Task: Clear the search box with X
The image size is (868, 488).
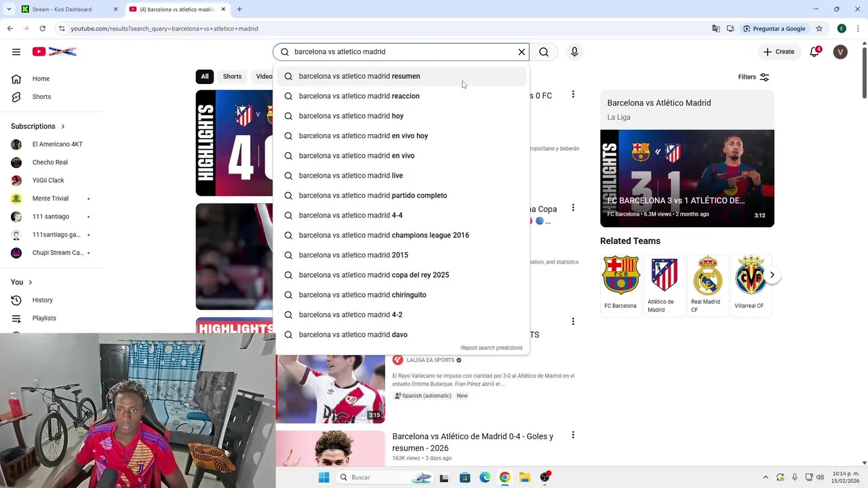Action: click(521, 52)
